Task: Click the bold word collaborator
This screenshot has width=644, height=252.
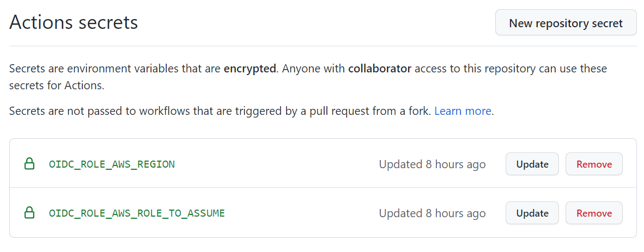Action: pyautogui.click(x=380, y=69)
